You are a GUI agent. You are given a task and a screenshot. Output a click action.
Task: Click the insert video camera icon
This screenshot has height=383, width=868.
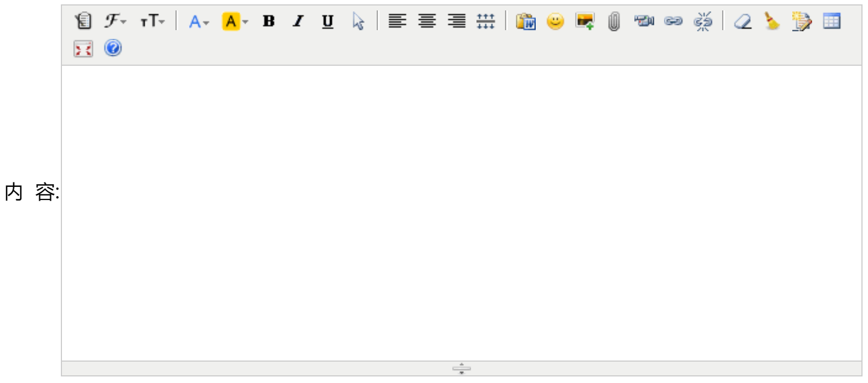pyautogui.click(x=644, y=21)
